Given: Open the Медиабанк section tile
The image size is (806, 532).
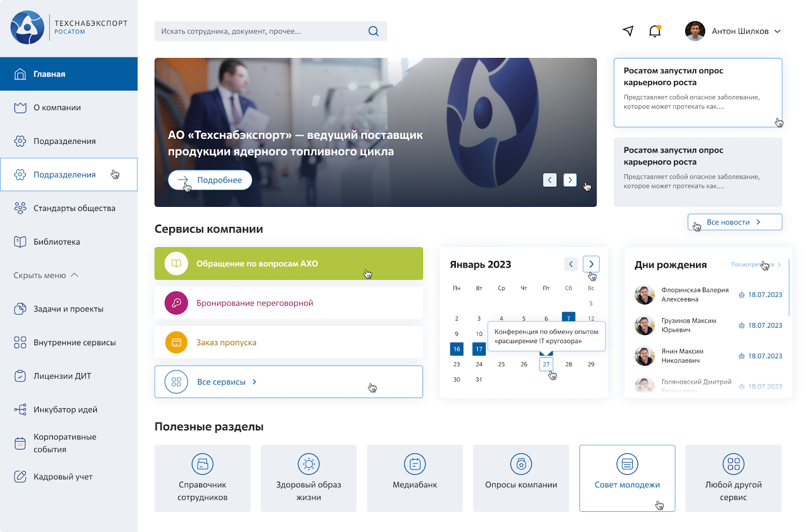Looking at the screenshot, I should coord(415,478).
